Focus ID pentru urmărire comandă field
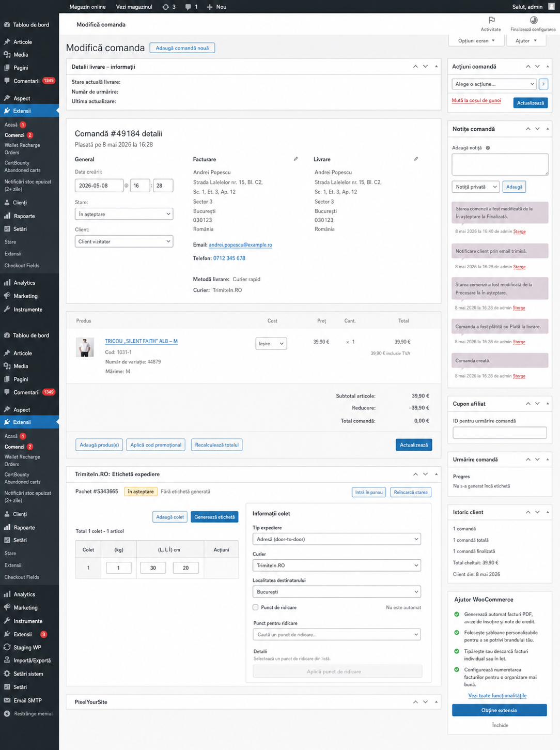 click(x=500, y=433)
